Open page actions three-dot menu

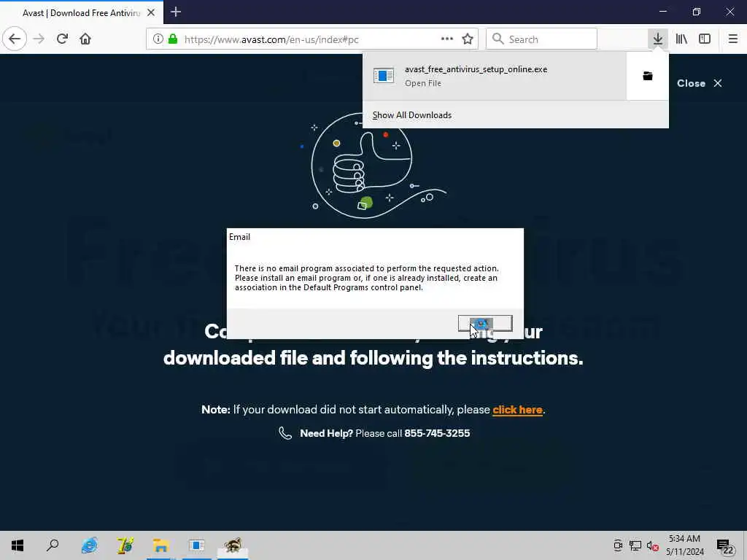[447, 39]
